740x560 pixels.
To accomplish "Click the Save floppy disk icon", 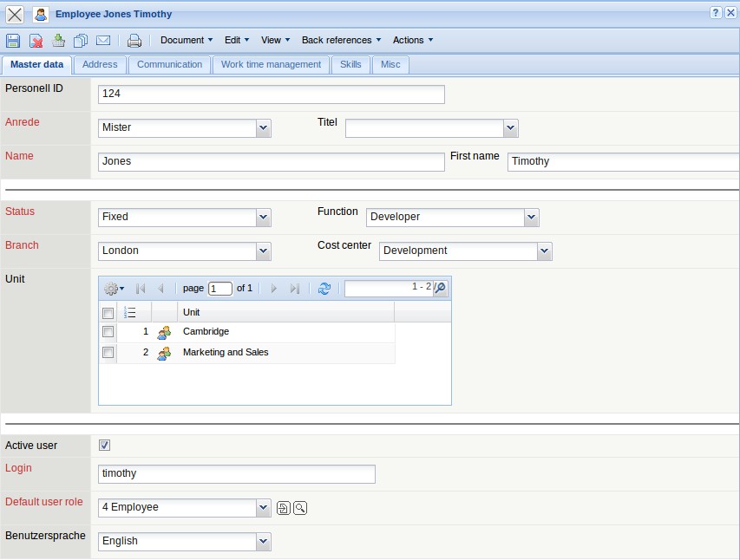I will [x=13, y=41].
